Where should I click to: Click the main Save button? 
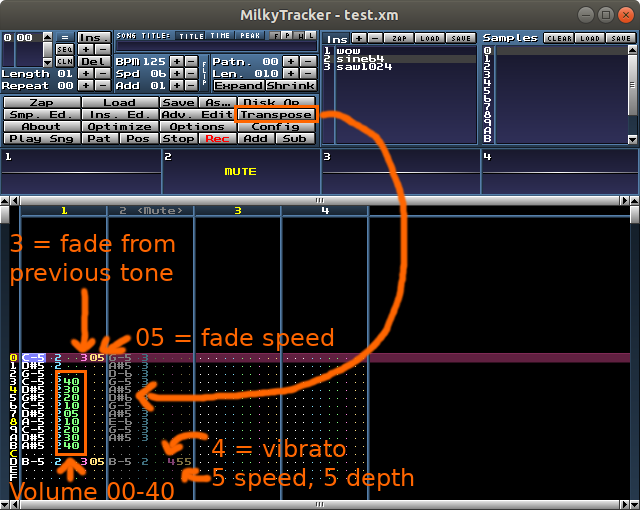click(x=178, y=102)
